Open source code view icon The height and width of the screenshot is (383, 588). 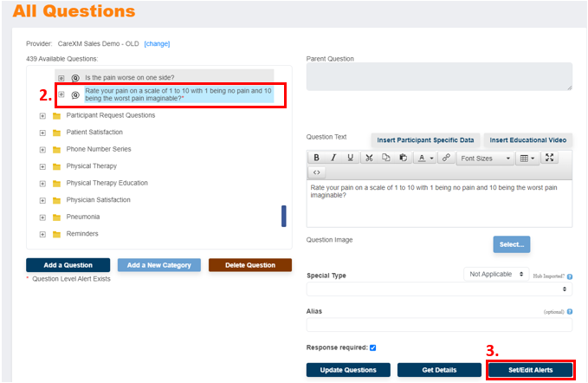tap(316, 172)
